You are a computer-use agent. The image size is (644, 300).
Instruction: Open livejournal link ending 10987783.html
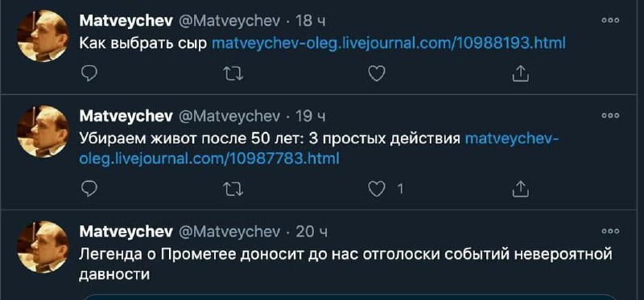(319, 149)
